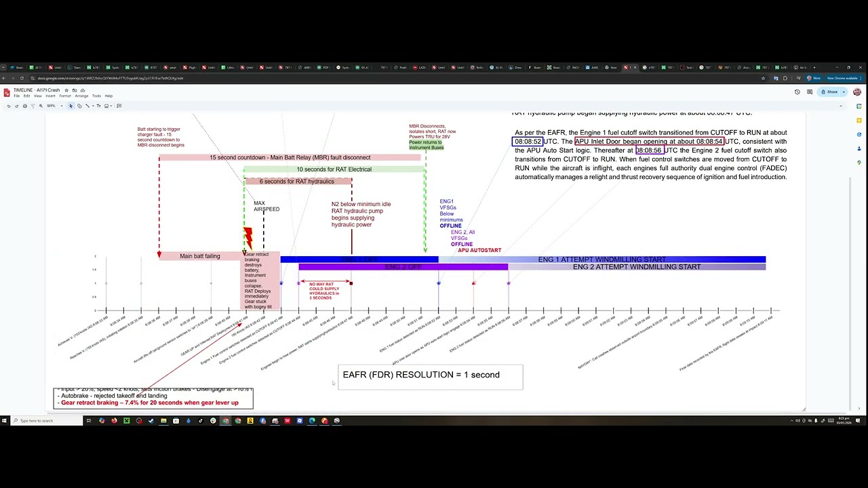The image size is (868, 488).
Task: Bookmark this page with the star icon
Action: 763,78
